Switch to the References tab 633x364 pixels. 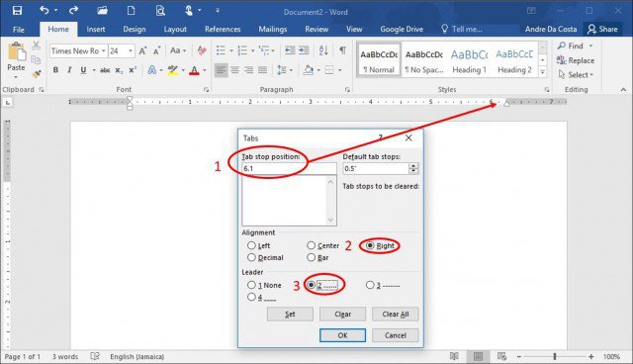coord(223,29)
